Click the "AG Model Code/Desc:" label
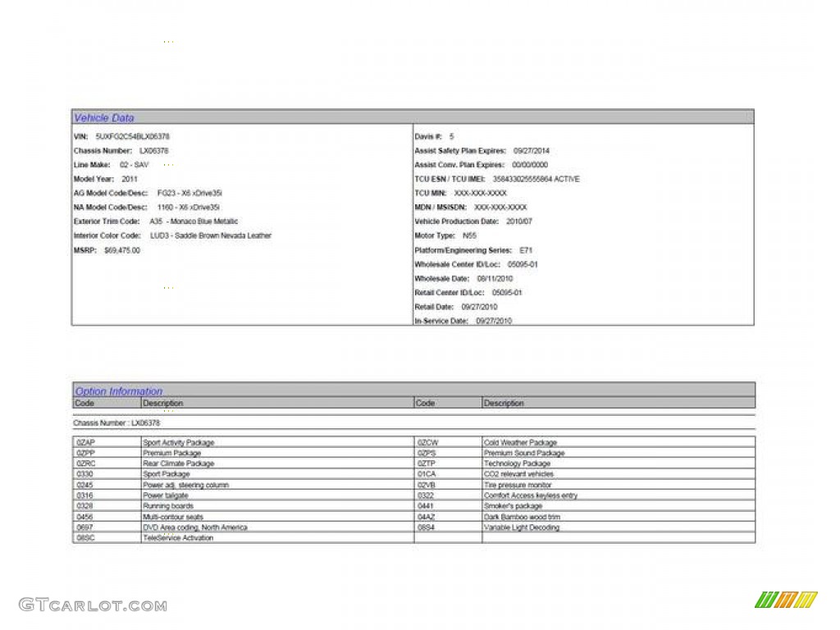This screenshot has width=840, height=630. [111, 193]
